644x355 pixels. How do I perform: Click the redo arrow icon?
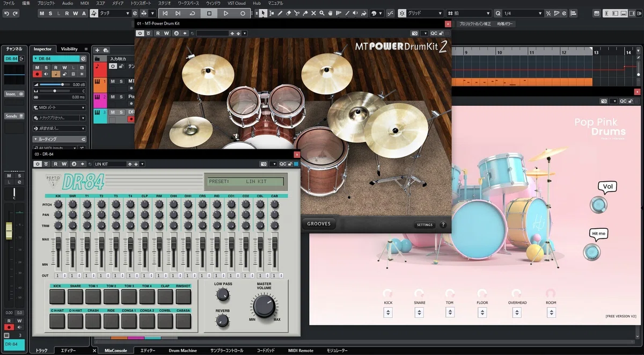[16, 13]
